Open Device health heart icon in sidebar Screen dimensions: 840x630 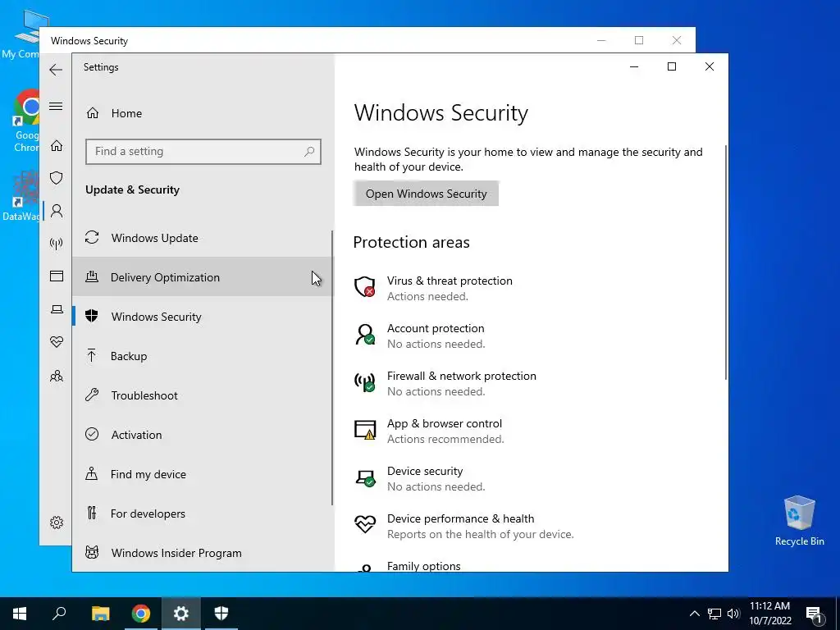57,342
